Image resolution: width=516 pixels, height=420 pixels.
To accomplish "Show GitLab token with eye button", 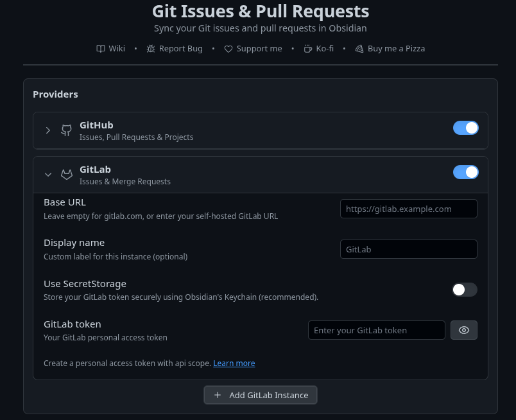I will coord(463,330).
